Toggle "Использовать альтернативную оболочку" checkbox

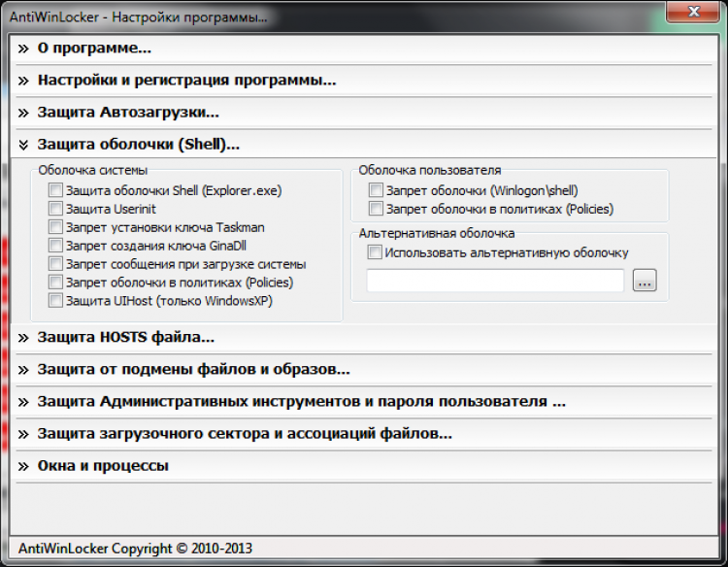(375, 252)
